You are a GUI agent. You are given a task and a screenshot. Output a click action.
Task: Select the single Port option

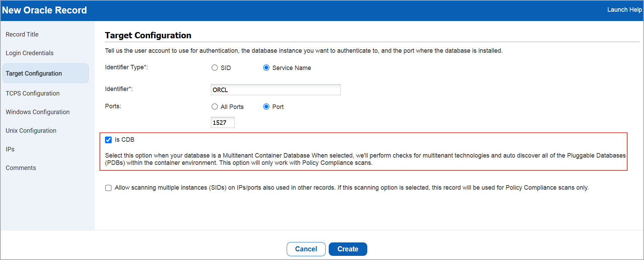[x=266, y=107]
